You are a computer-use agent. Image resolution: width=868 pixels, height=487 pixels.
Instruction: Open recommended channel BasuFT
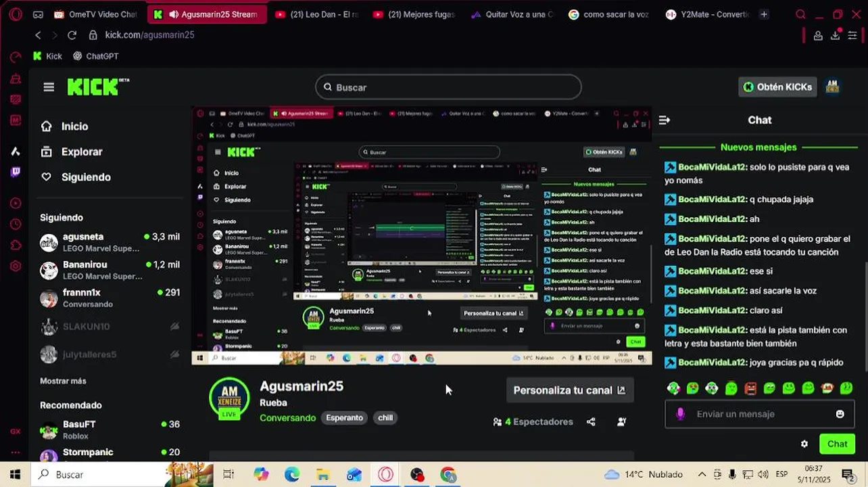click(x=110, y=430)
